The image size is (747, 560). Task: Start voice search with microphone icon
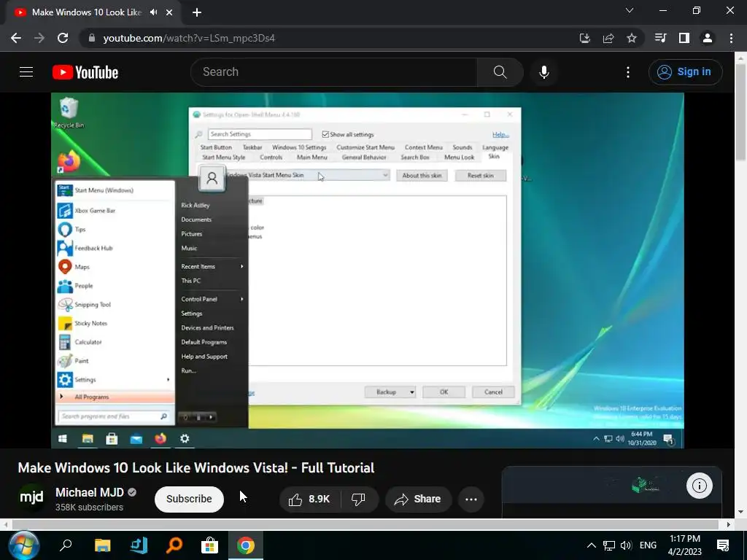[x=544, y=72]
